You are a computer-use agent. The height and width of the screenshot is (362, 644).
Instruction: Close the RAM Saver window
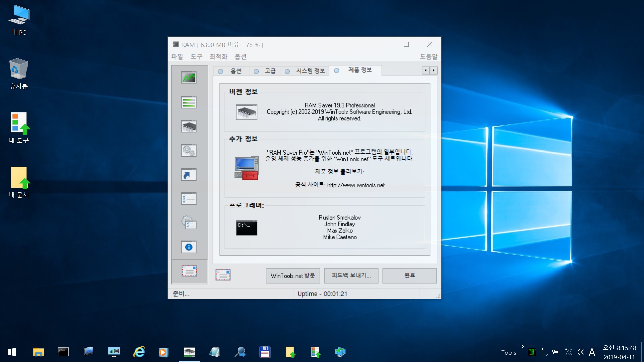coord(430,44)
